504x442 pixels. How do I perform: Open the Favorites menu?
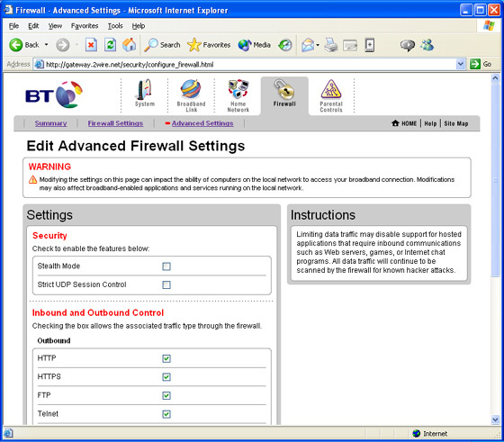click(x=85, y=26)
